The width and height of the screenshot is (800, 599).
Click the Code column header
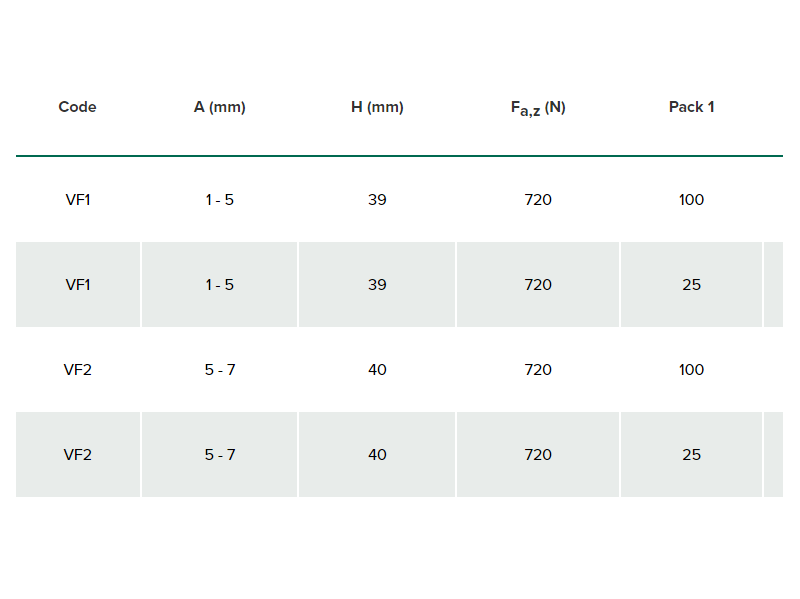[x=78, y=107]
